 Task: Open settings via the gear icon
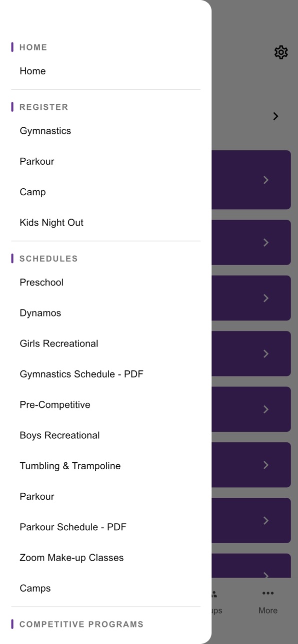pyautogui.click(x=281, y=52)
